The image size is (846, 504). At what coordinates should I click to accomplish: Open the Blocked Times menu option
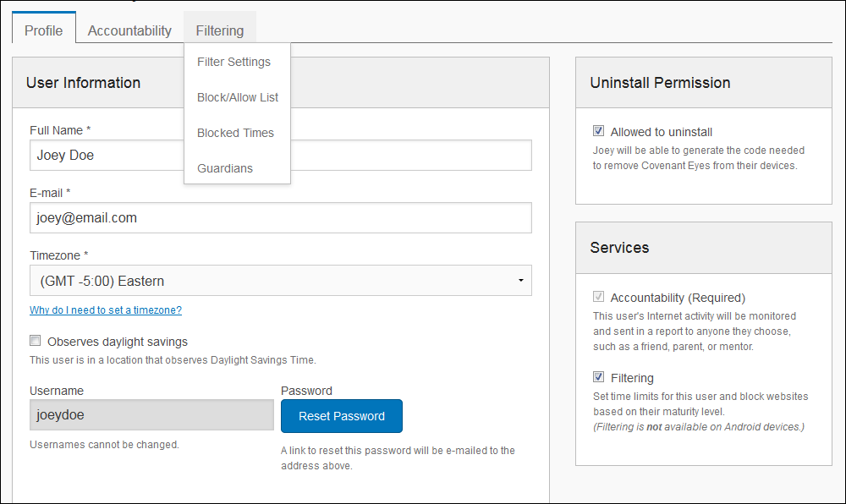point(235,133)
